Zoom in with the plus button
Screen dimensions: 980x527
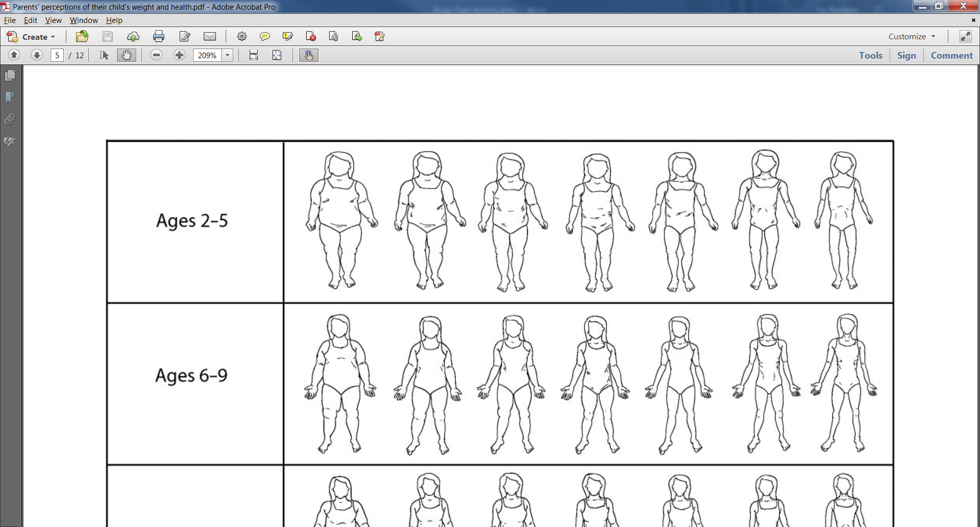(x=179, y=55)
